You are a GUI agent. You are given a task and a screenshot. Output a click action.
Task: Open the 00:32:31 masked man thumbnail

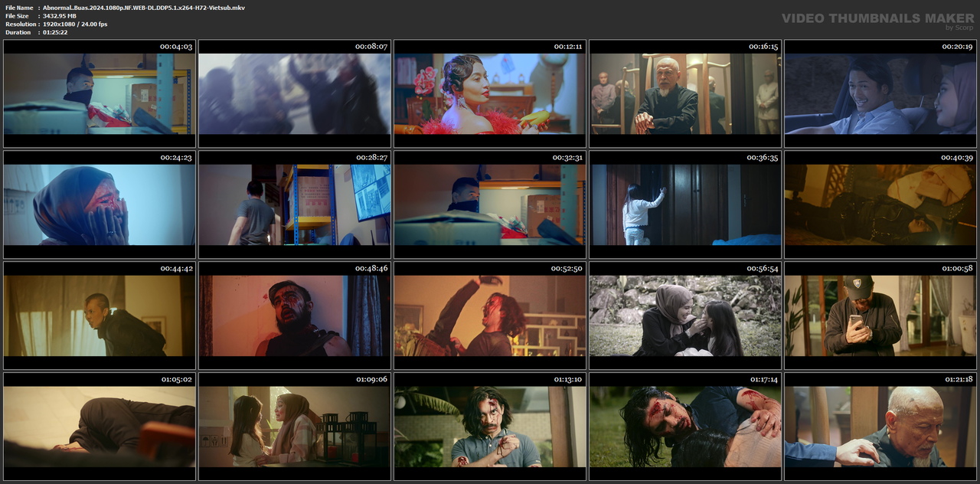tap(490, 204)
